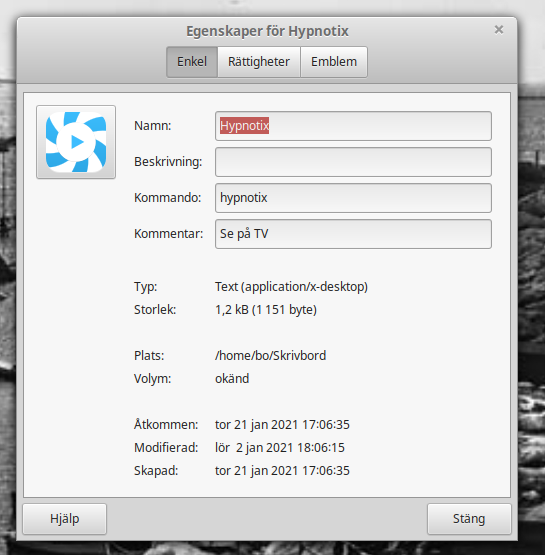Click the Åtkommen timestamp value

[x=282, y=424]
